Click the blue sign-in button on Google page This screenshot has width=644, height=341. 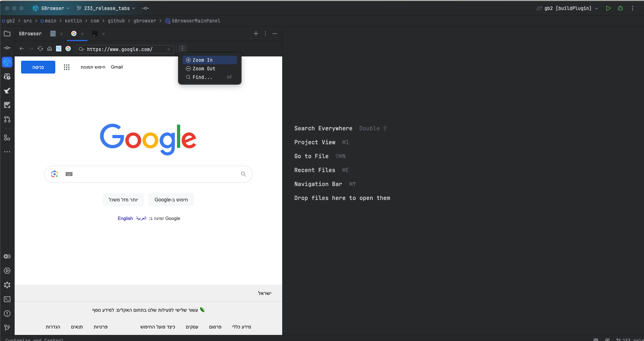coord(38,67)
